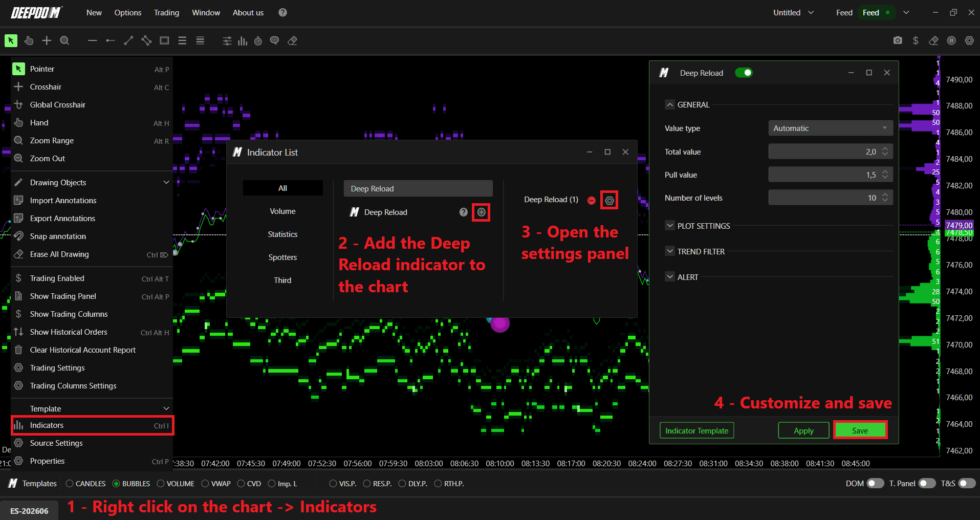Open the Trading menu
980x520 pixels.
(x=167, y=12)
